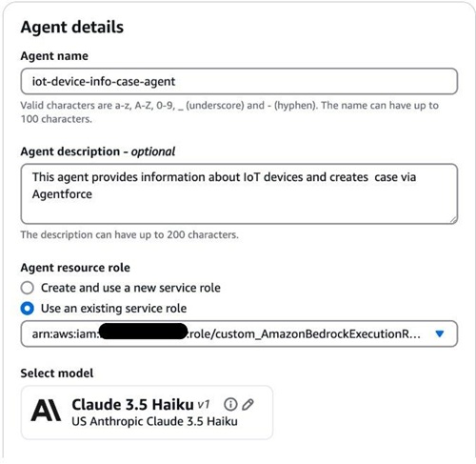Click the pencil icon to change model
This screenshot has height=464, width=476.
[248, 404]
